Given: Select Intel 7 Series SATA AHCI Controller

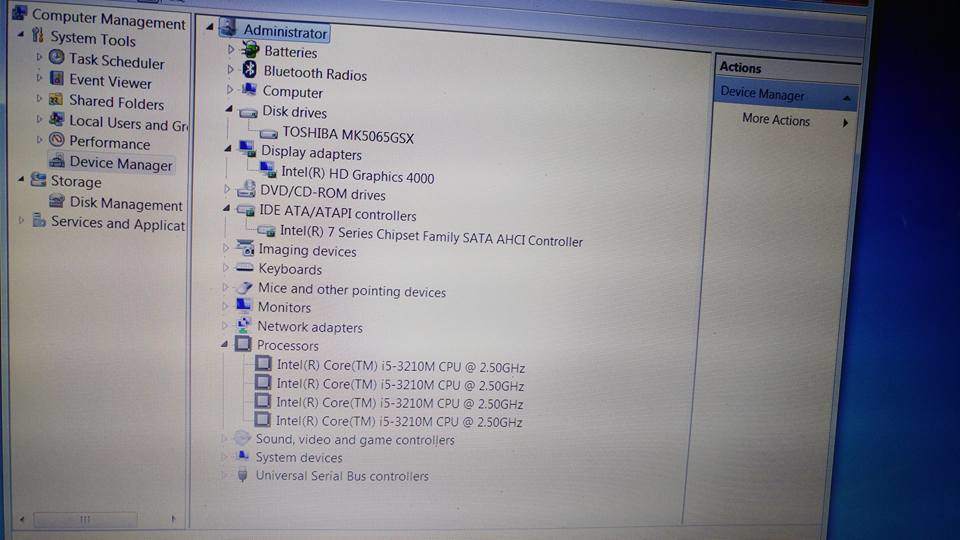Looking at the screenshot, I should 431,236.
